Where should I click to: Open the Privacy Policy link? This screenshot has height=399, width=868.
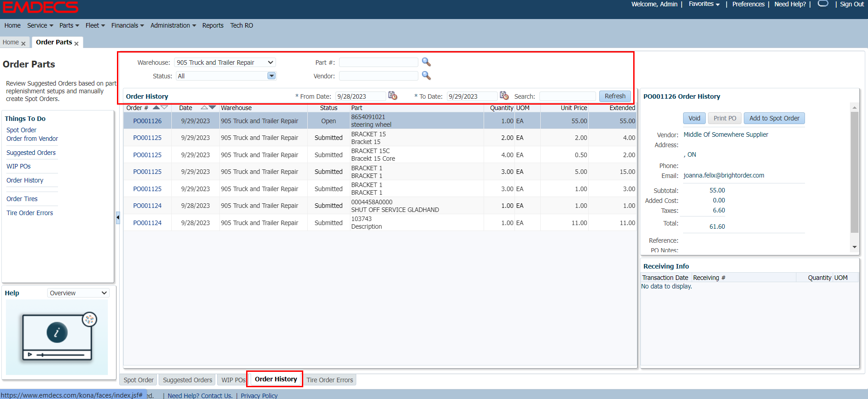[x=259, y=395]
